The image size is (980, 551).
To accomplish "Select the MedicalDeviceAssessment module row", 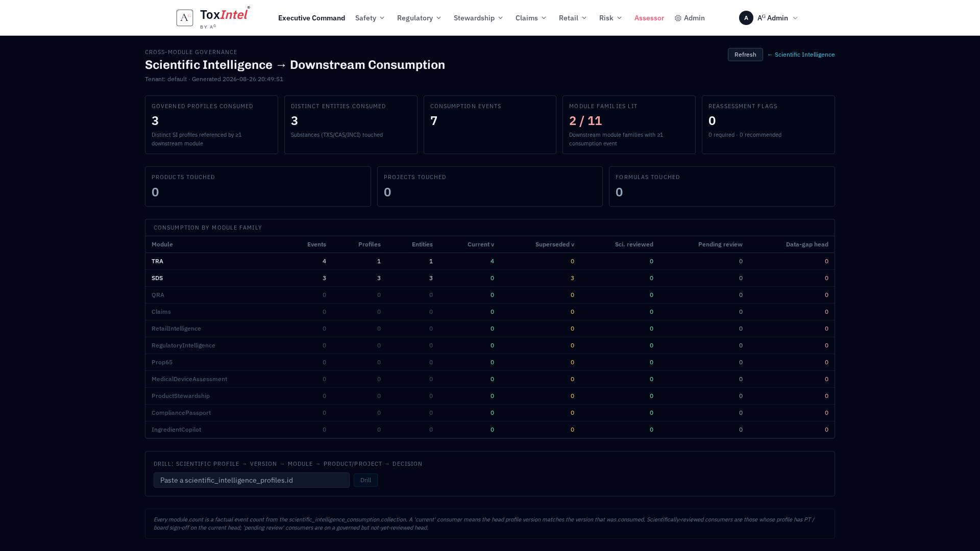I will click(490, 379).
